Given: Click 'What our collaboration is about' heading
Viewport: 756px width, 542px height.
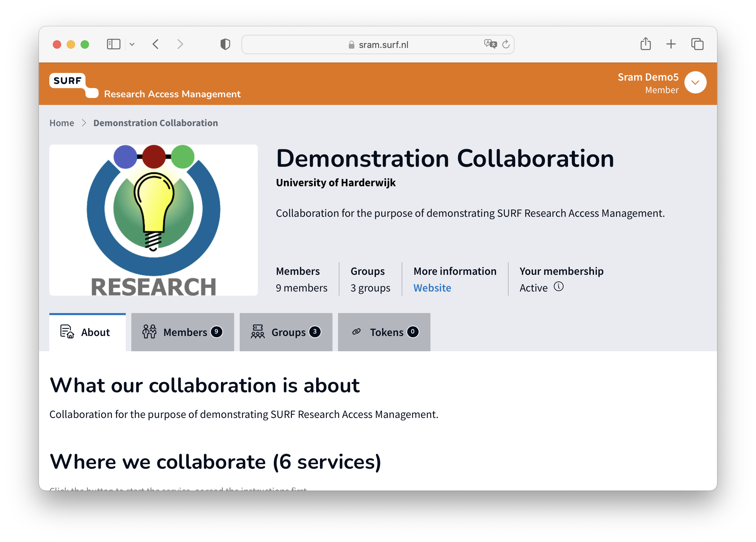Looking at the screenshot, I should [205, 385].
